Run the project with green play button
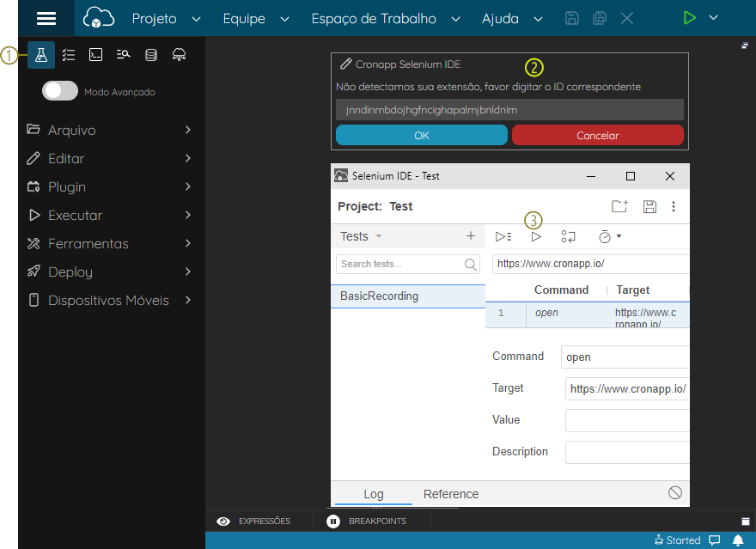Screen dimensions: 756x549 [x=690, y=18]
